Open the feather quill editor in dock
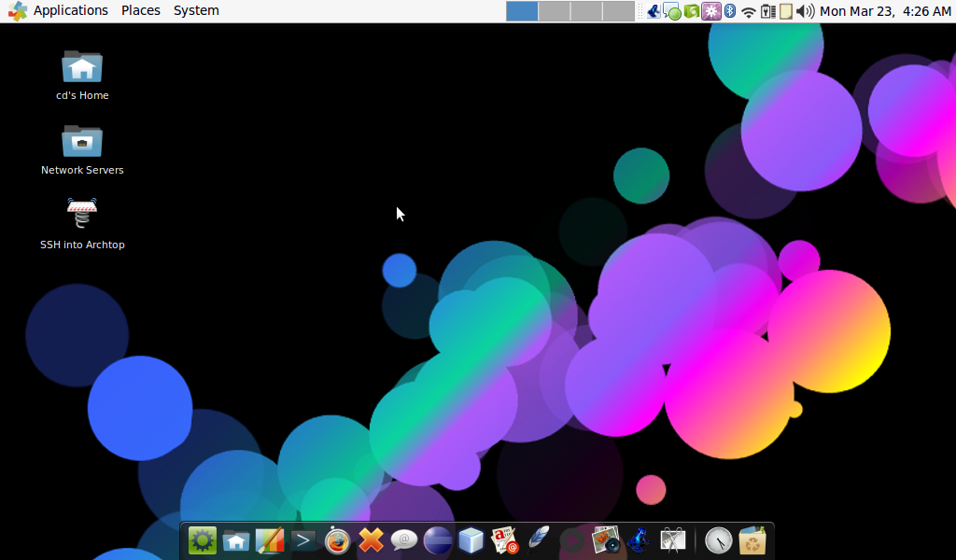Screen dimensions: 956x560 pos(539,540)
